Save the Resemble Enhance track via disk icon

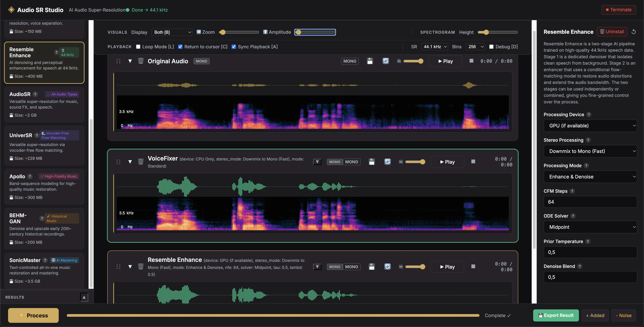372,267
